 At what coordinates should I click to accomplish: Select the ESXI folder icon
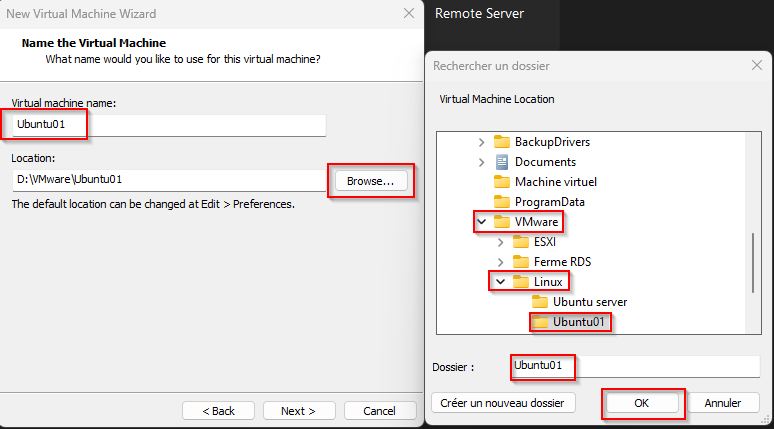[520, 242]
